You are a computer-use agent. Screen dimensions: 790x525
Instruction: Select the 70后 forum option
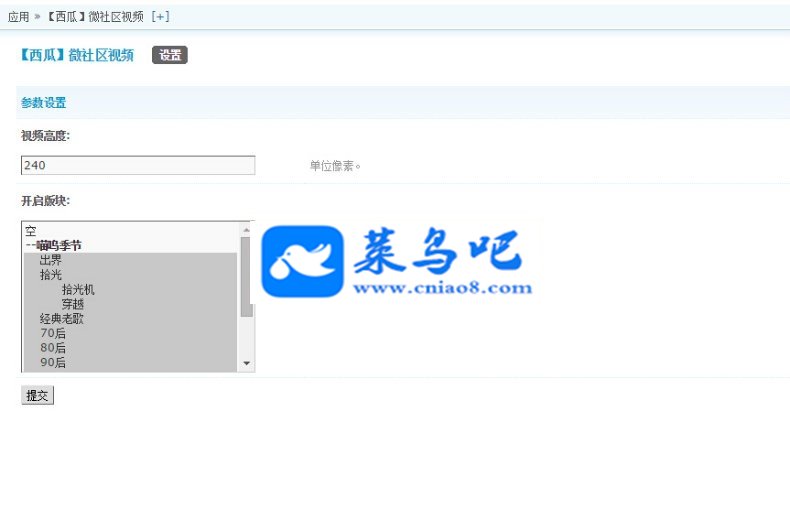130,333
